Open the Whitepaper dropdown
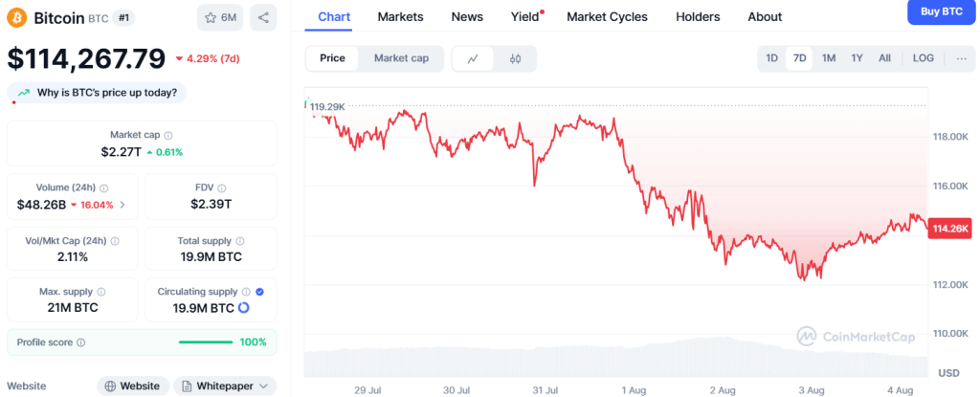 pyautogui.click(x=225, y=386)
